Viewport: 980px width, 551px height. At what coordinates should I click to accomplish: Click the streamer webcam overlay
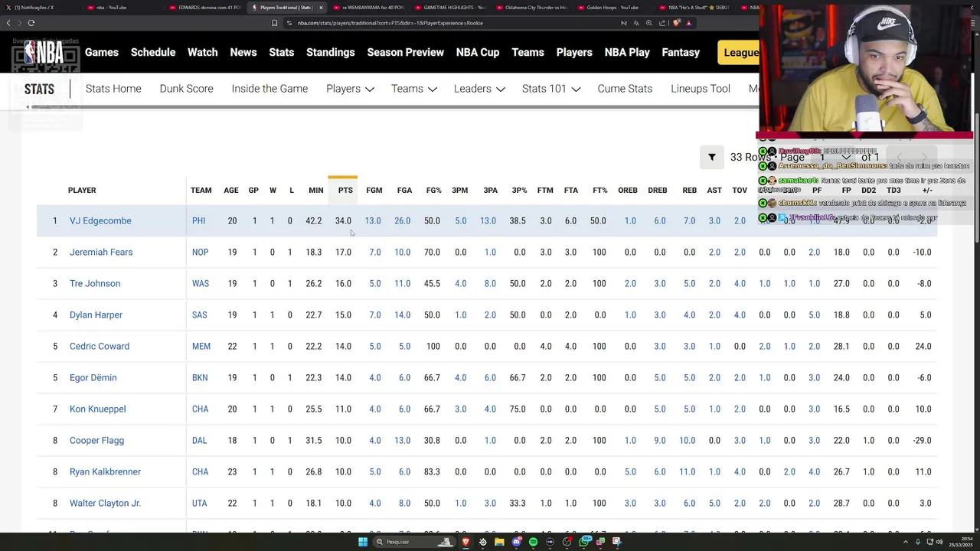pyautogui.click(x=865, y=67)
